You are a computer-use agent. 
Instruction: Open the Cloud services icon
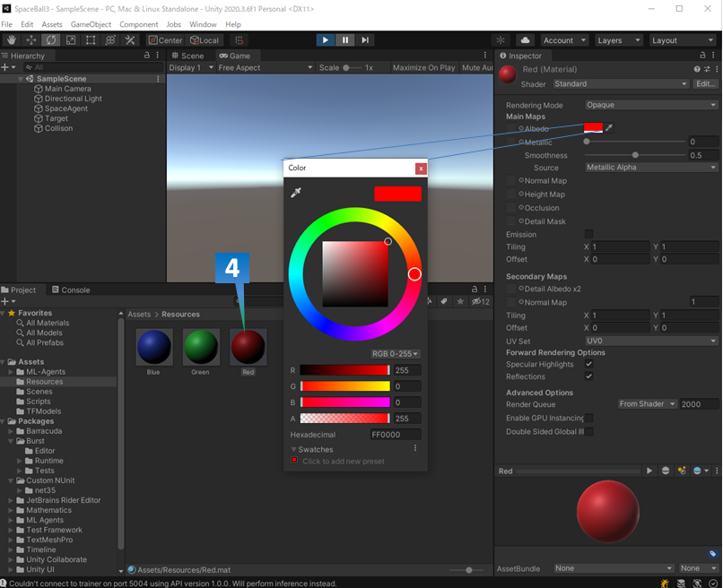click(525, 40)
